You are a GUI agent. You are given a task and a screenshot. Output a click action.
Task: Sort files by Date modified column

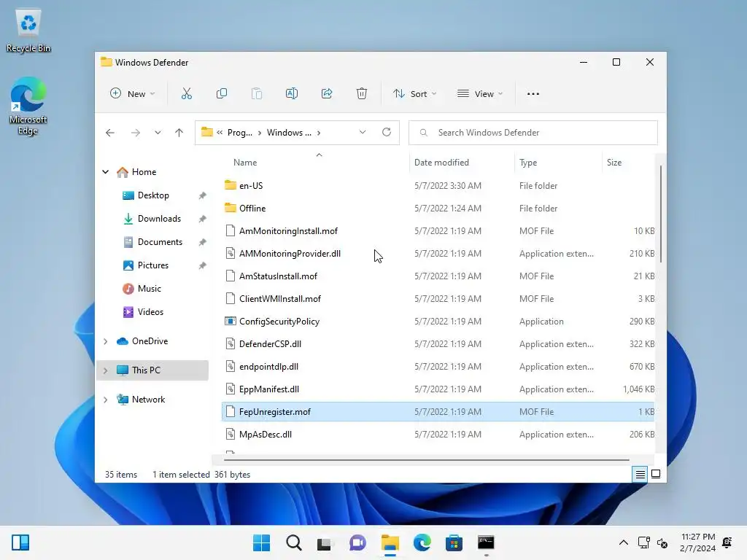[441, 163]
